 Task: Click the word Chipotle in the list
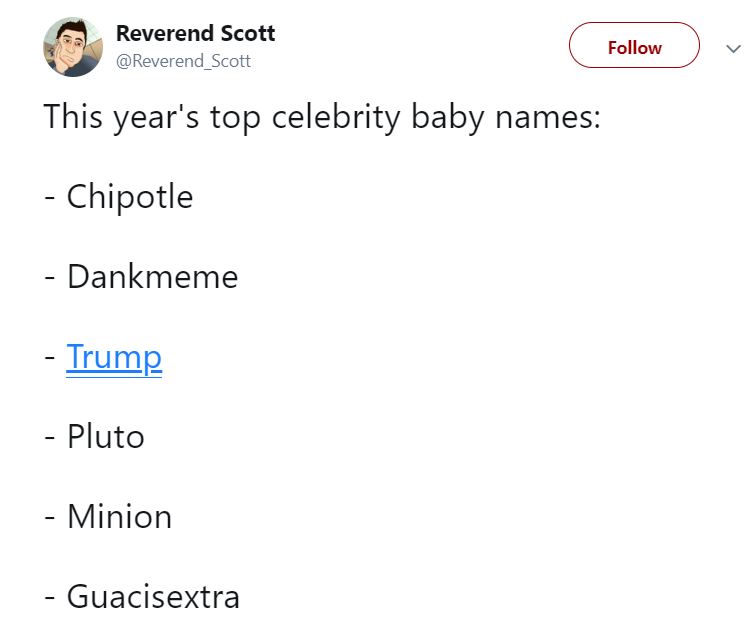click(x=129, y=197)
